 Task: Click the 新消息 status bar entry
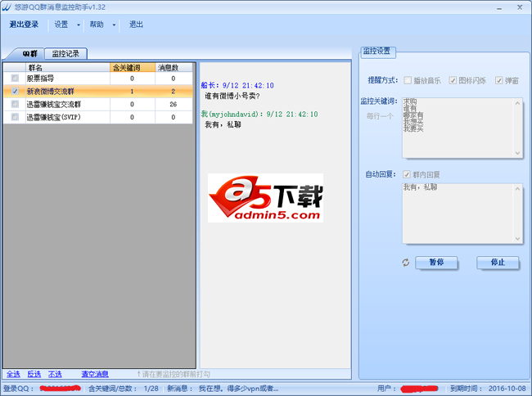(223, 389)
